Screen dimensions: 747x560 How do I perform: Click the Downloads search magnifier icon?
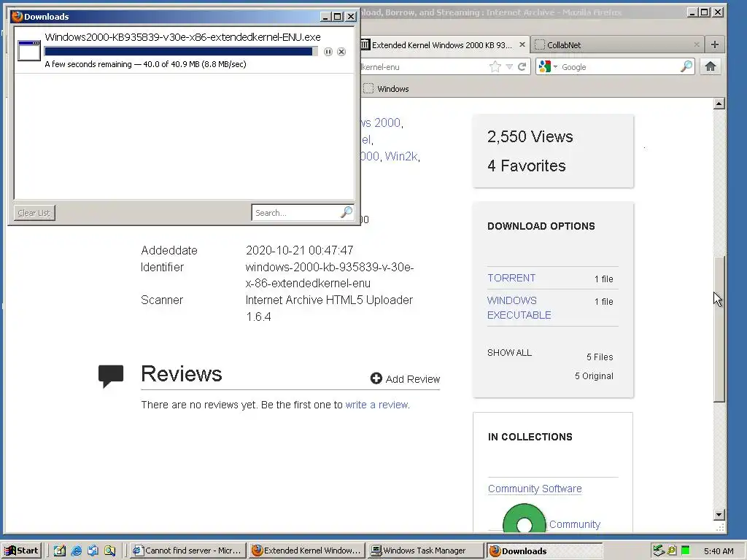coord(347,212)
